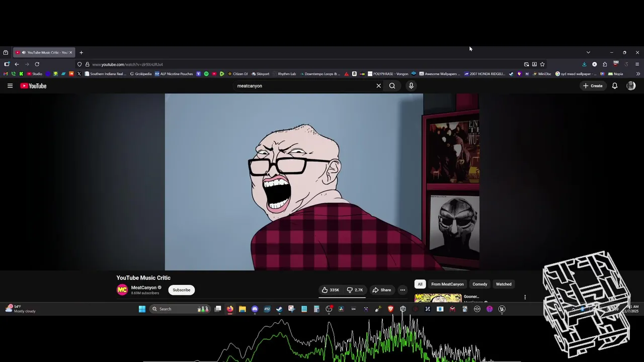Open 2007 HONDA RIDGELI... bookmark

coord(485,74)
